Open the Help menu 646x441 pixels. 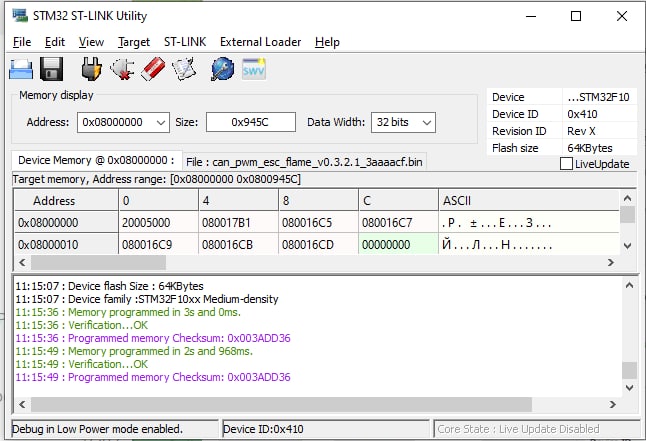coord(327,42)
